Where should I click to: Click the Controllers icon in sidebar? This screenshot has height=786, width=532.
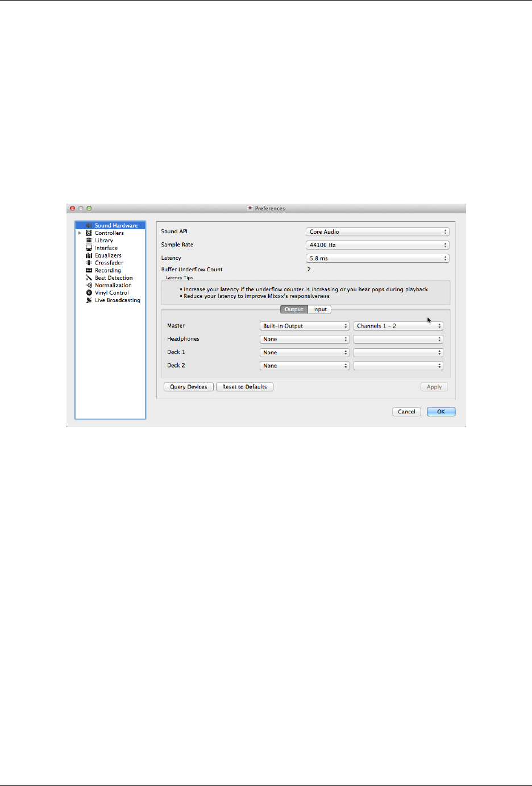[89, 233]
